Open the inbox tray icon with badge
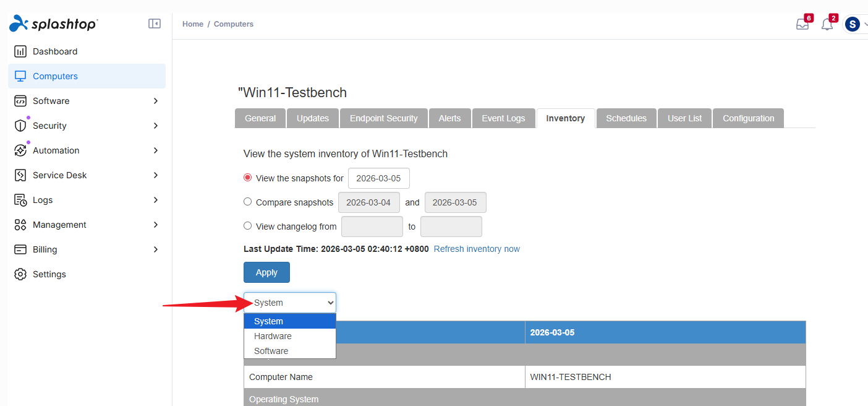The height and width of the screenshot is (406, 868). [x=802, y=24]
